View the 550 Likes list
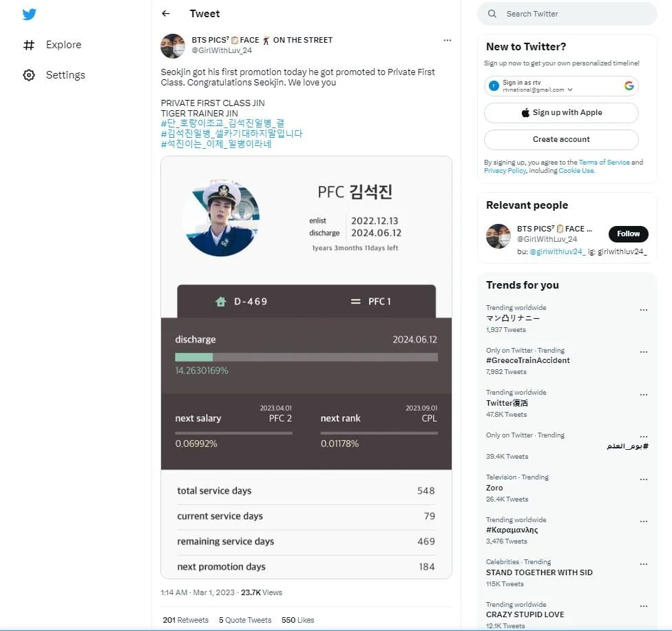The image size is (672, 631). pos(298,620)
